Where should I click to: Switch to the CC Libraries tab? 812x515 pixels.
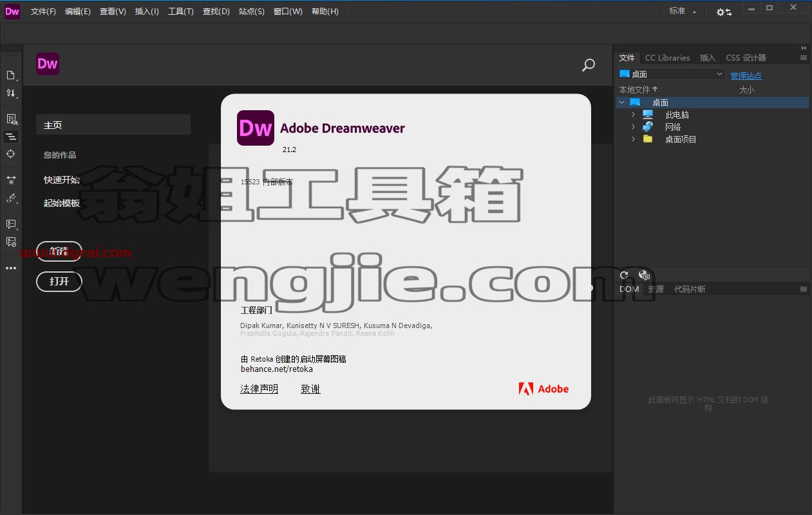point(667,58)
